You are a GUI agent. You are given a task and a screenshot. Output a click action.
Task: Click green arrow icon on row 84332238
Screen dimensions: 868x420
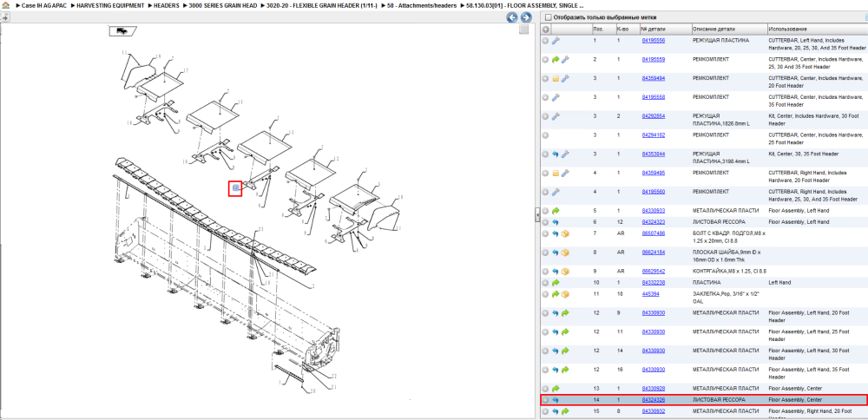pyautogui.click(x=556, y=282)
